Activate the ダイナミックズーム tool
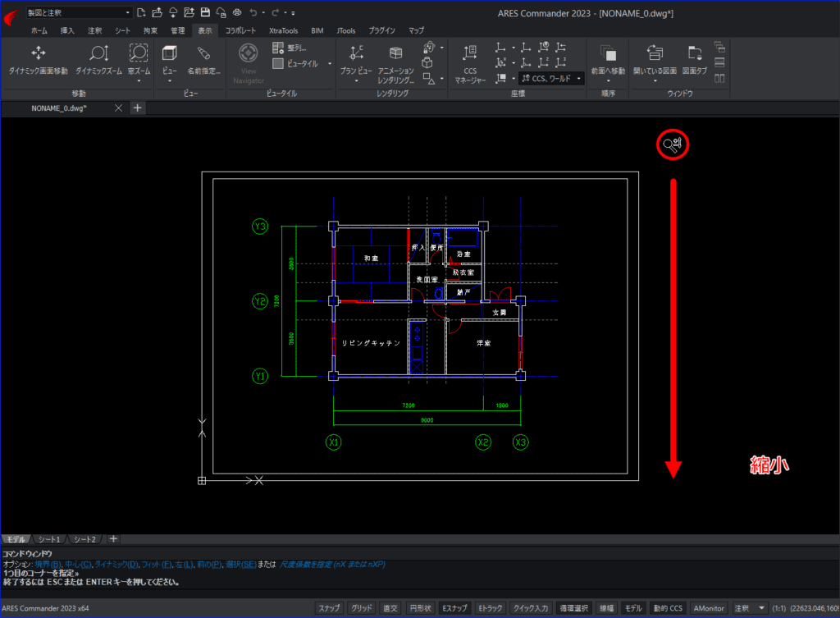The image size is (840, 618). (x=98, y=59)
